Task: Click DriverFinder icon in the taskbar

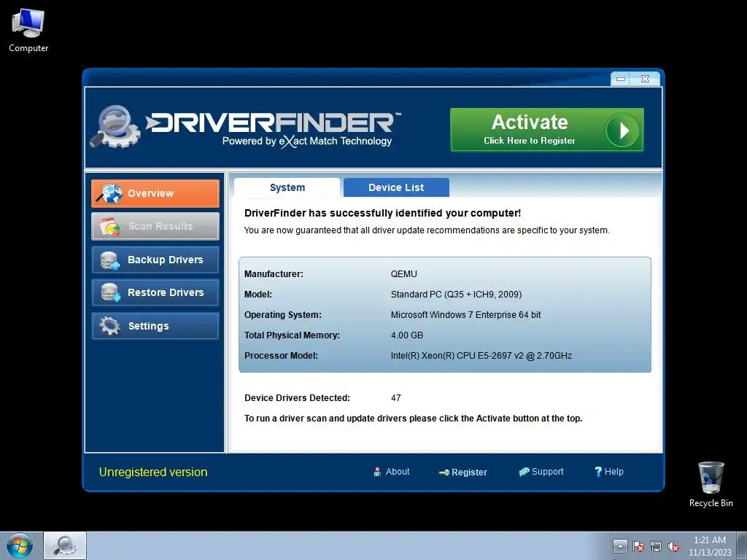Action: (65, 545)
